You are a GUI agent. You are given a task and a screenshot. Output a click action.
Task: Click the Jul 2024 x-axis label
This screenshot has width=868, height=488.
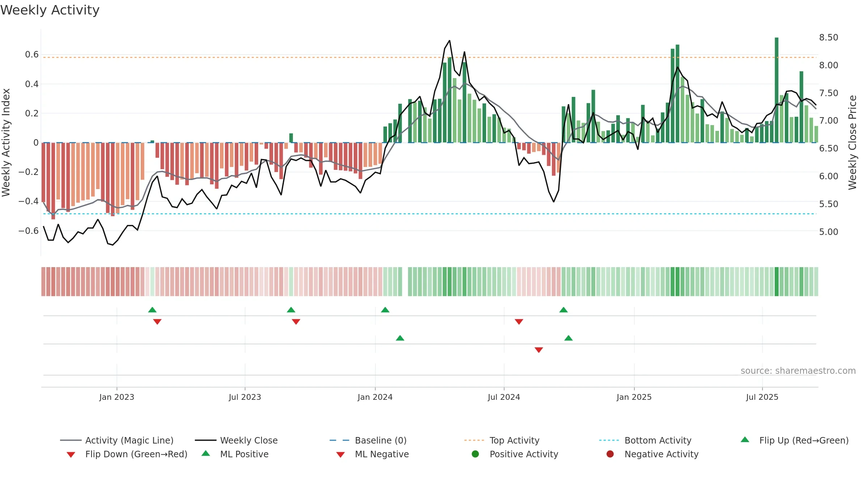coord(504,397)
